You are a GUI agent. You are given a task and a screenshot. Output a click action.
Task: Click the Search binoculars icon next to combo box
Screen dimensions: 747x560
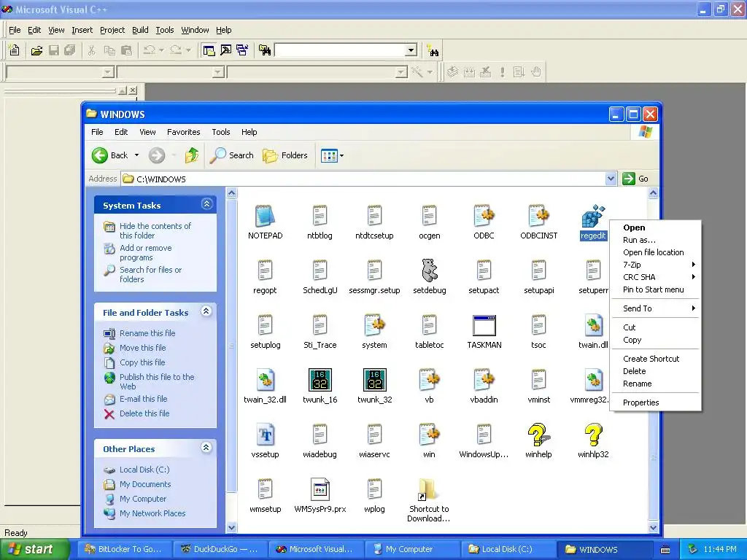[x=433, y=50]
